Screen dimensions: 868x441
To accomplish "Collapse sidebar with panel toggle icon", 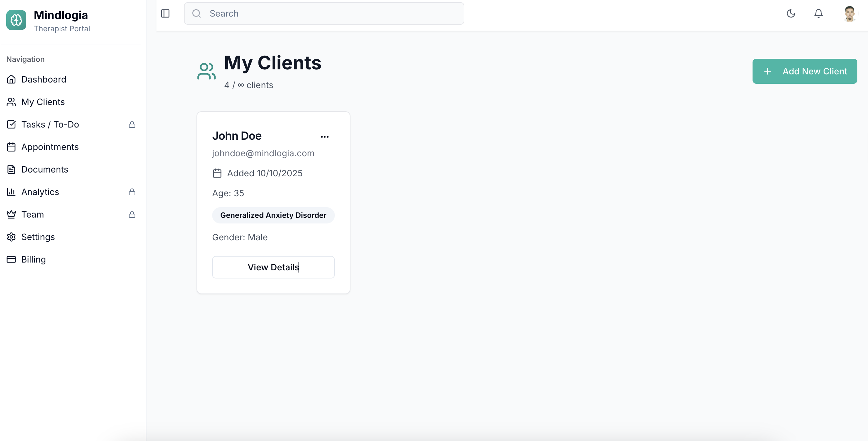I will click(165, 13).
